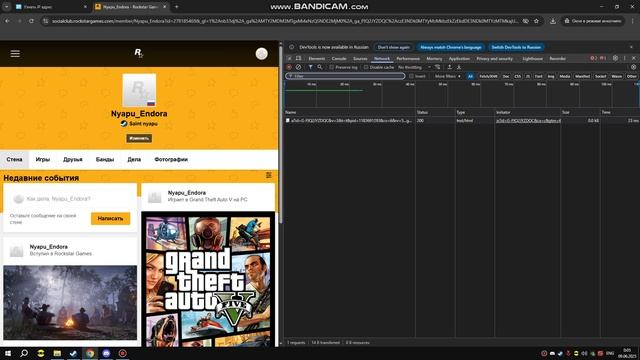Expand the More filters dropdown
Viewport: 640px width, 360px height.
(x=447, y=76)
